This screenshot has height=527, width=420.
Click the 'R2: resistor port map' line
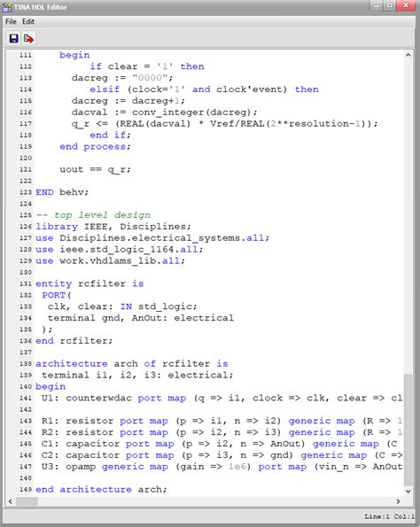(222, 432)
